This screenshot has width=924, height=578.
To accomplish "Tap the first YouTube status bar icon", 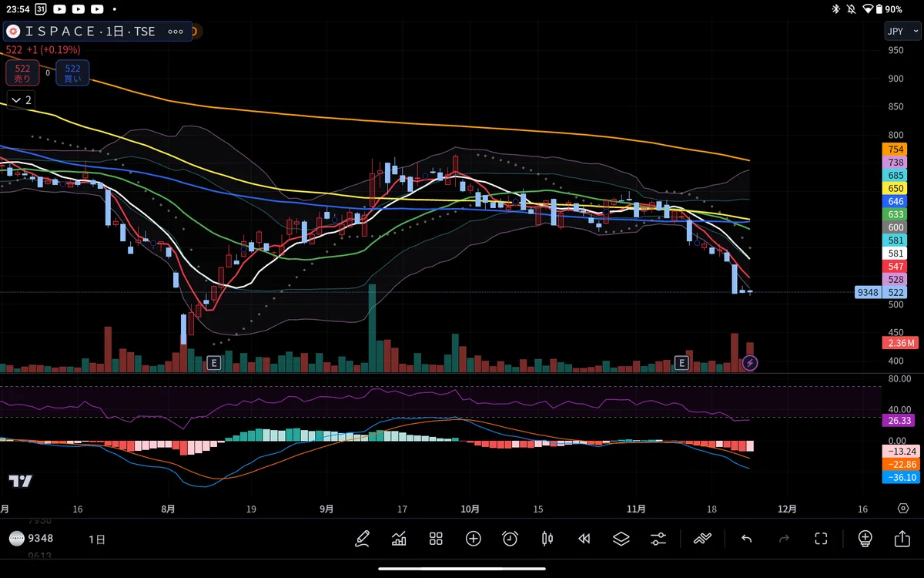I will [x=59, y=9].
